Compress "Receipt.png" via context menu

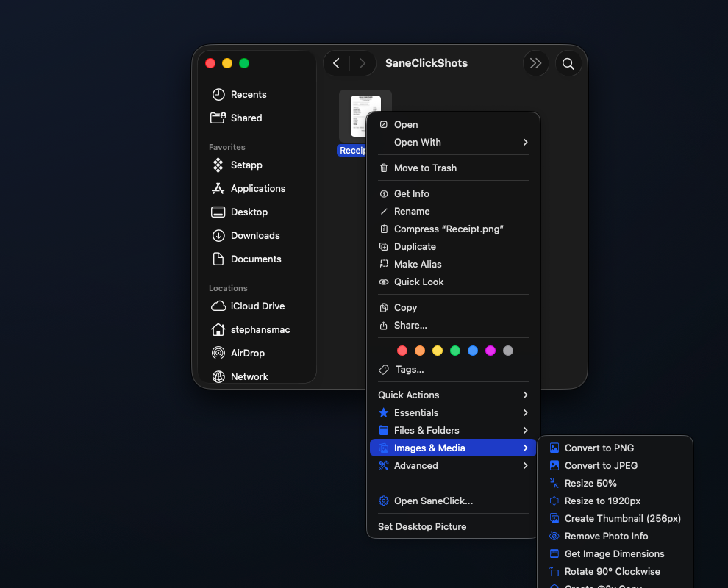pyautogui.click(x=453, y=229)
